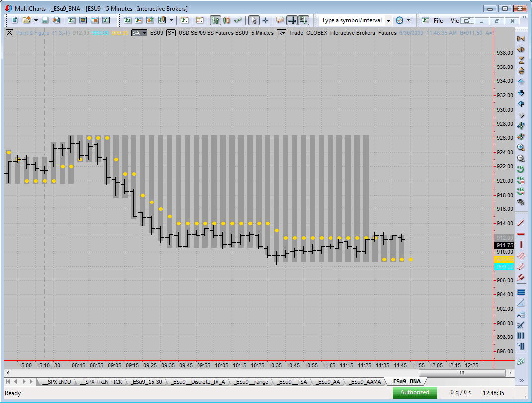Expand the dropdown arrow next to clock icon
The width and height of the screenshot is (532, 403).
coord(408,20)
